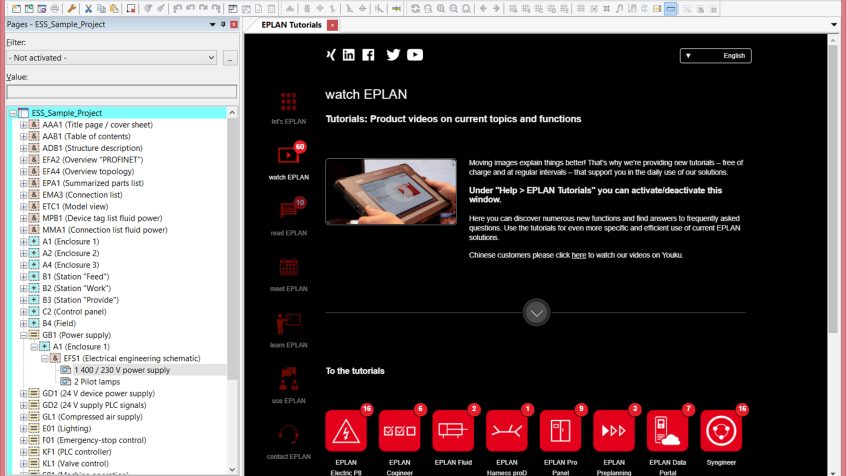Collapse GB1 Power supply node
The height and width of the screenshot is (476, 846).
pos(23,335)
